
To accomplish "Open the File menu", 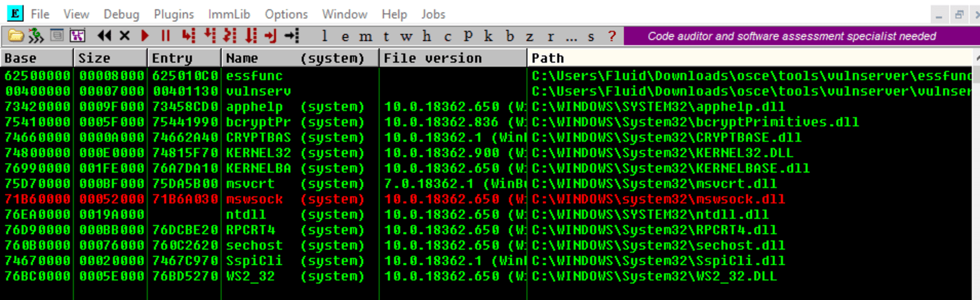I will click(40, 14).
